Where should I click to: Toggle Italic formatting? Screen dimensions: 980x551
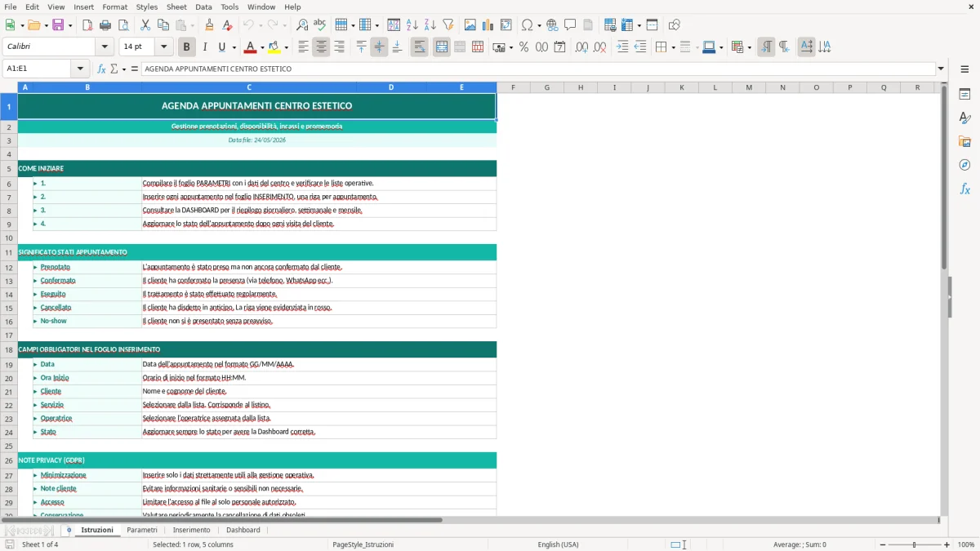205,47
